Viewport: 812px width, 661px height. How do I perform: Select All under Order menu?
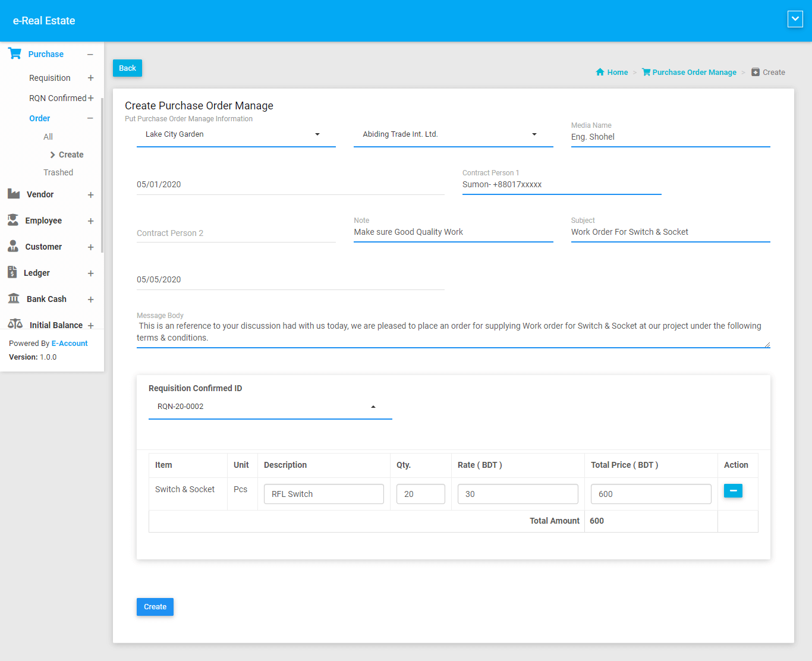tap(48, 137)
